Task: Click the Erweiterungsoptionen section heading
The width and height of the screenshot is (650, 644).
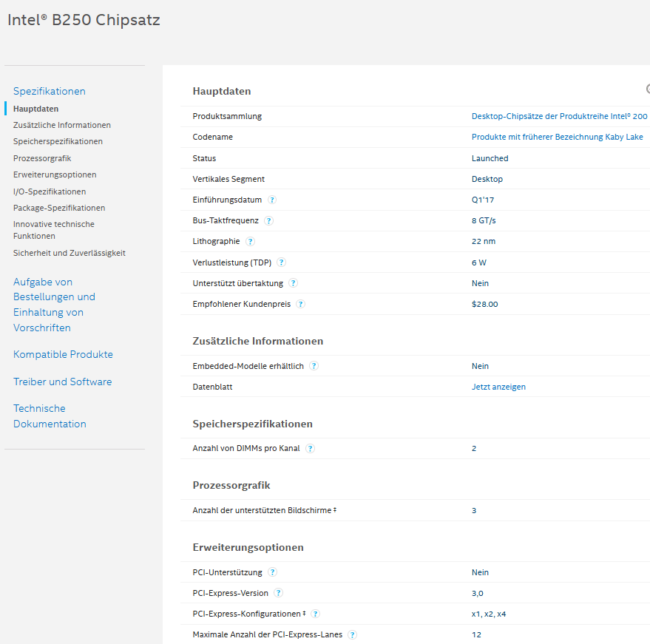Action: 248,547
